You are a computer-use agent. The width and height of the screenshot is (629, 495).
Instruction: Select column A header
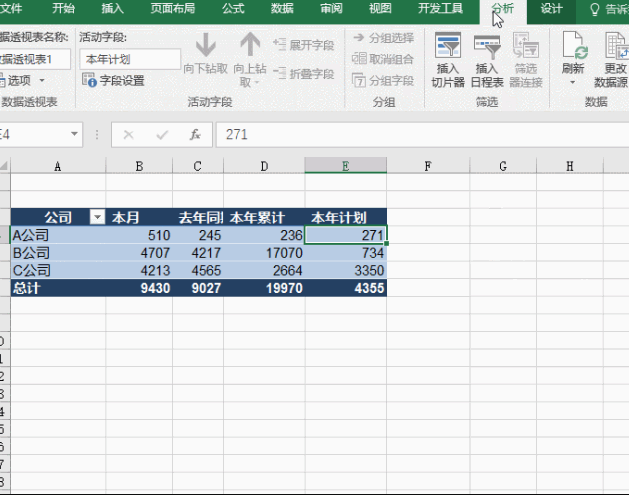point(58,166)
